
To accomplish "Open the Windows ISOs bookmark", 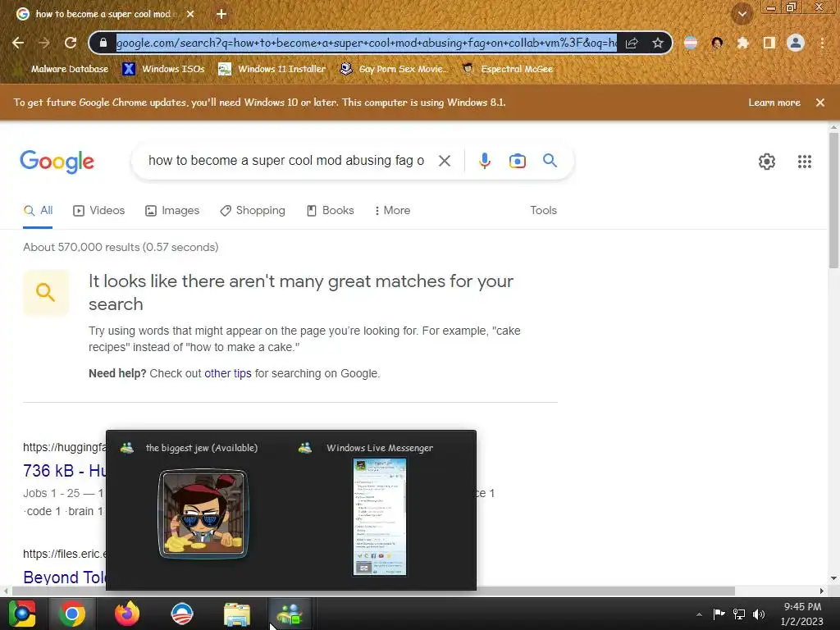I will [163, 69].
